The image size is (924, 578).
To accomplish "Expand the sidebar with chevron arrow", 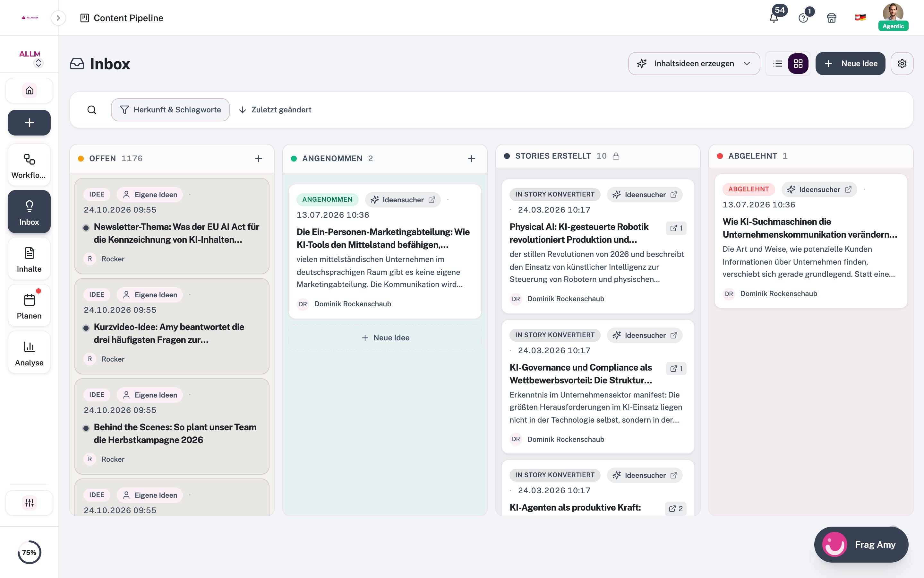I will click(x=58, y=18).
